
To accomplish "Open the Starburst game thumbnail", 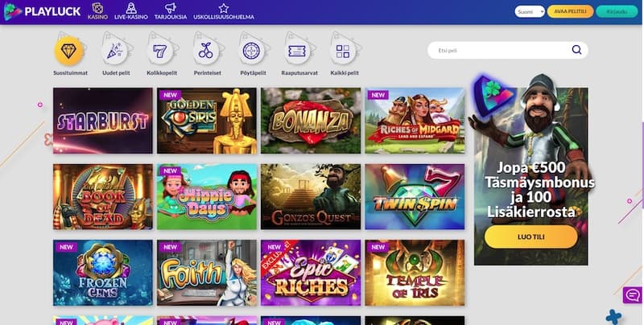I will coord(103,121).
